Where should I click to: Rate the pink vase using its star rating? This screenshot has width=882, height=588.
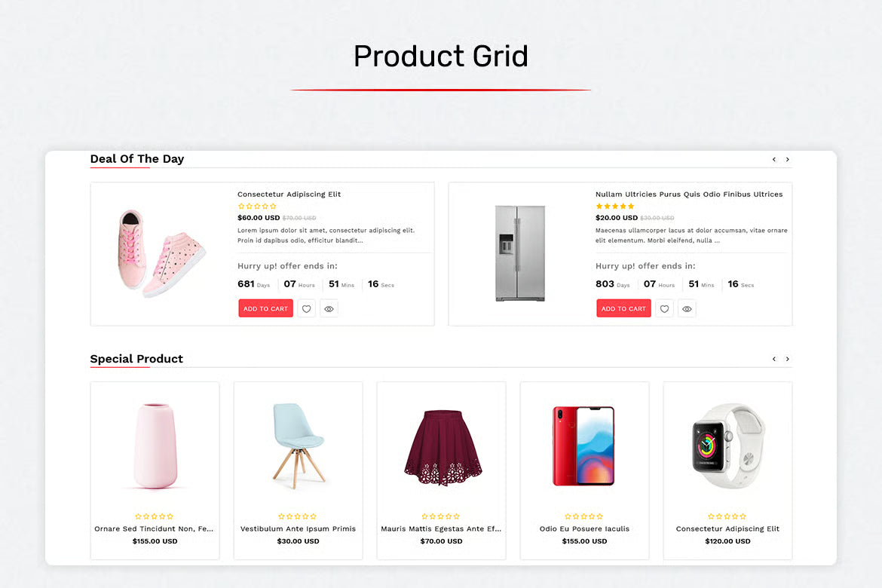[155, 516]
